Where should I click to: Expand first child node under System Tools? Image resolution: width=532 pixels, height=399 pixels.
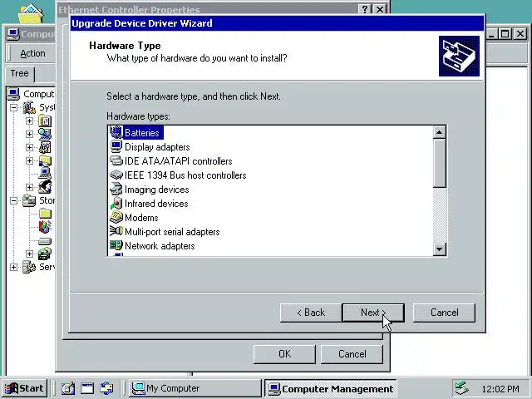point(30,121)
